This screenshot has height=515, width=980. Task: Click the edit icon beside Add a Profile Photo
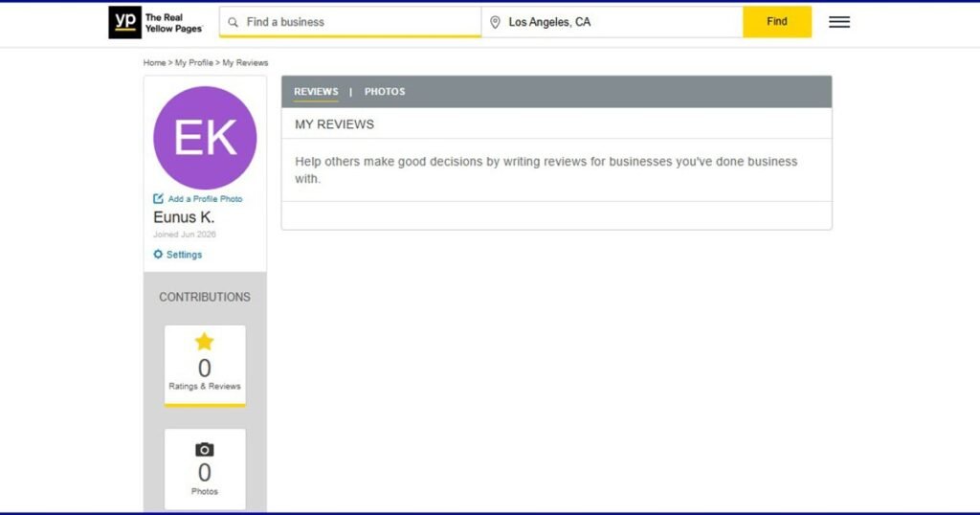tap(158, 199)
